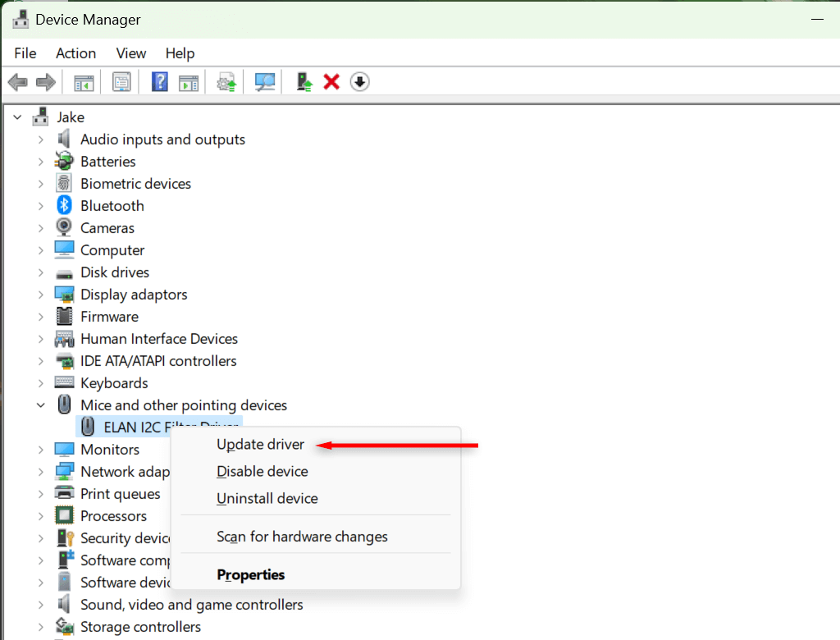The image size is (840, 640).
Task: Click the Disk drives icon
Action: coord(64,274)
